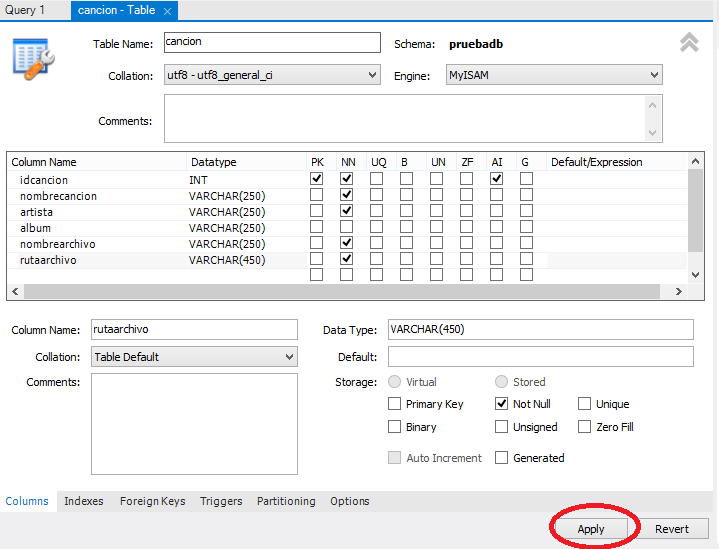Click the column Comments text area
The height and width of the screenshot is (549, 719).
[194, 424]
